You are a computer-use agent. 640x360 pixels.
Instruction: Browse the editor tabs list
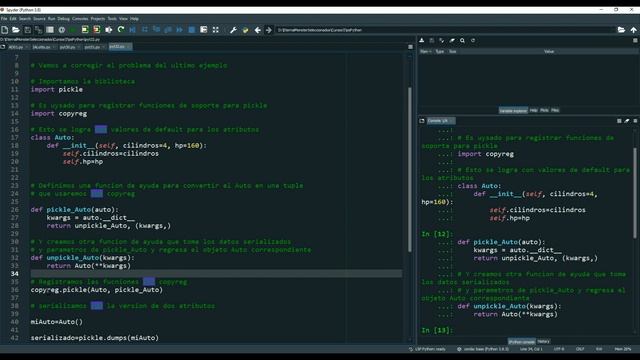click(x=3, y=47)
